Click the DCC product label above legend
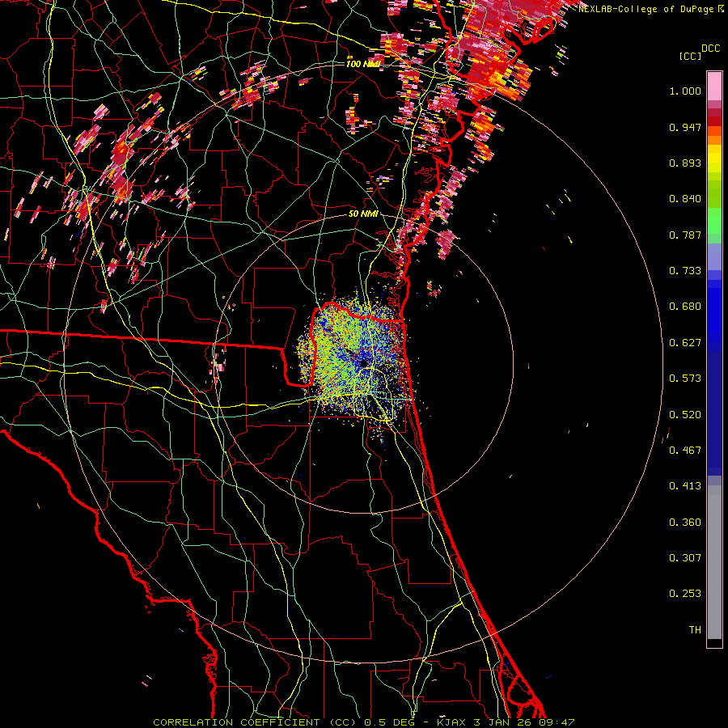The width and height of the screenshot is (728, 728). tap(710, 49)
